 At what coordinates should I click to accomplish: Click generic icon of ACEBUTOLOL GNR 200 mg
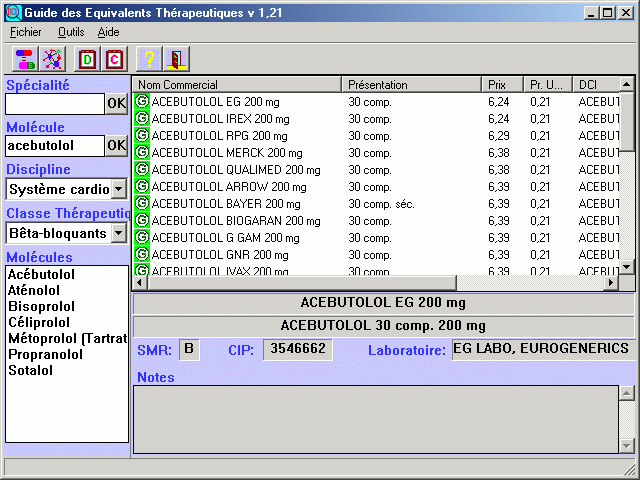[142, 255]
